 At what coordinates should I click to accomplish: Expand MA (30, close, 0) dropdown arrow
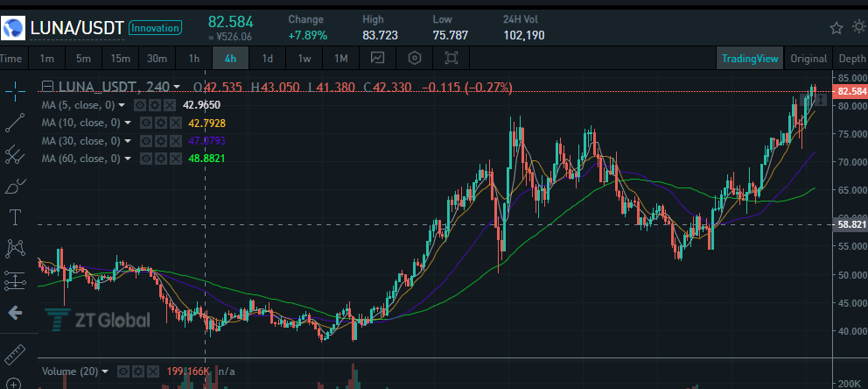coord(128,141)
